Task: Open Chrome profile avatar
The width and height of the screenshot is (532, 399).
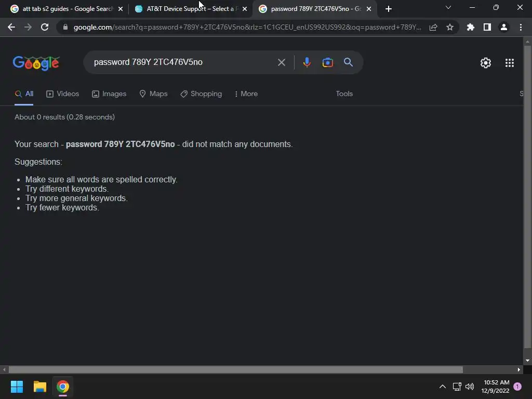Action: tap(504, 27)
